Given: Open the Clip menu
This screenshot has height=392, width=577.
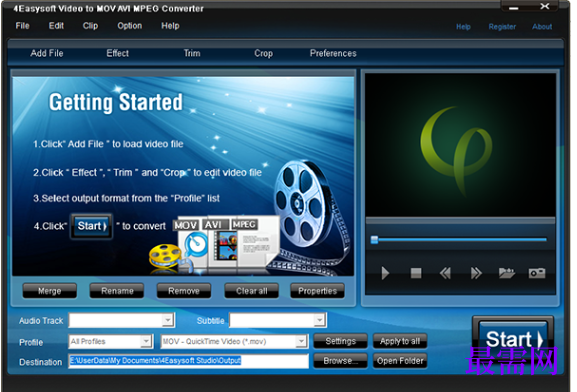Looking at the screenshot, I should tap(90, 26).
